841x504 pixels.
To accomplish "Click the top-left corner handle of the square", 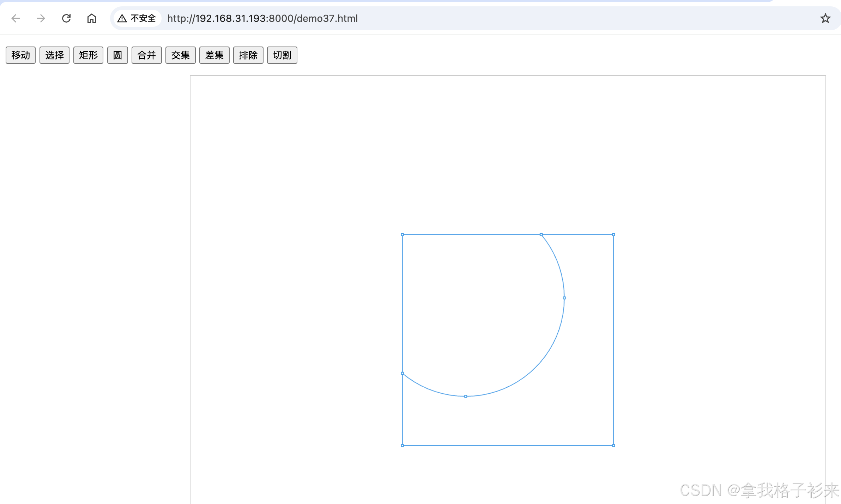I will click(x=403, y=235).
